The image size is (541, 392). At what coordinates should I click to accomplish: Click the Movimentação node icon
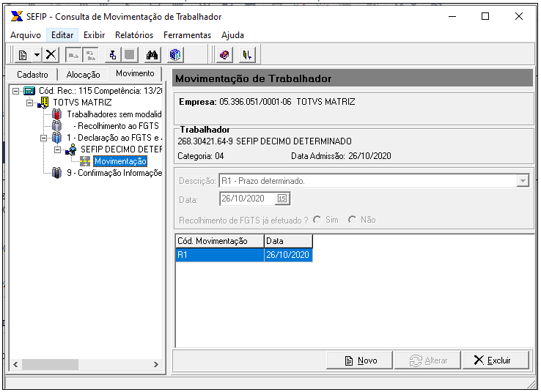pyautogui.click(x=85, y=161)
